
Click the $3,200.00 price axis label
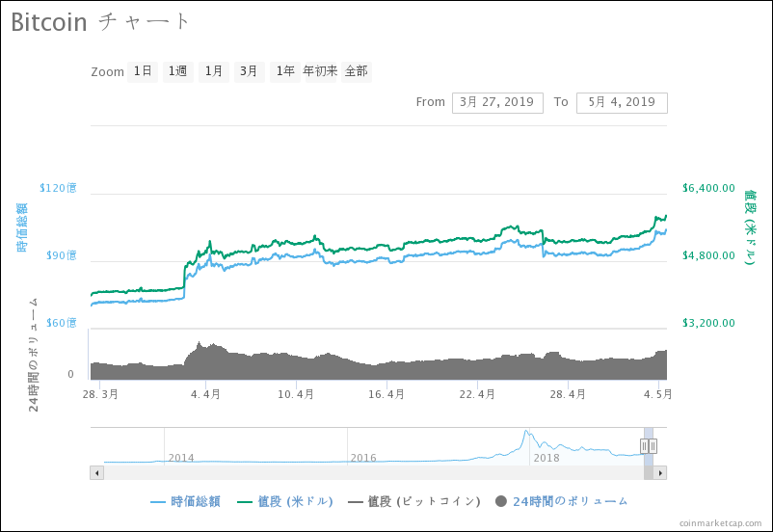click(708, 323)
